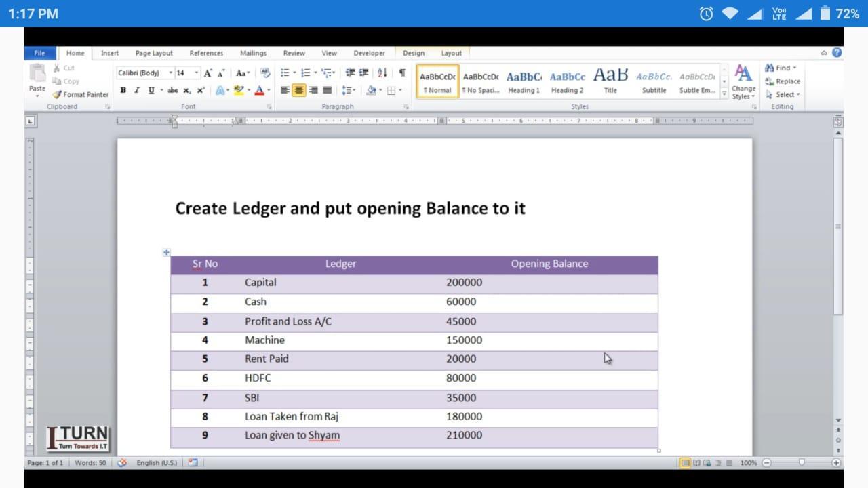Open Word Help question mark icon
Screen dimensions: 868x488
click(x=837, y=53)
